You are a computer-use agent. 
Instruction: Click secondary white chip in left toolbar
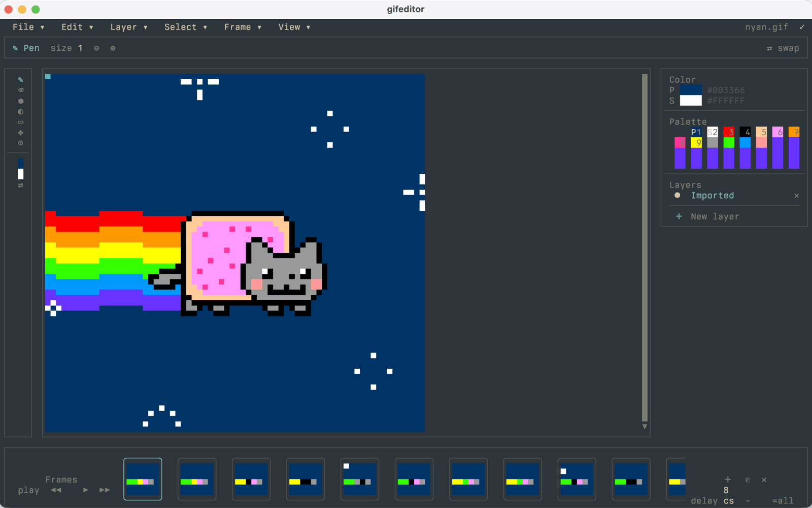tap(20, 174)
